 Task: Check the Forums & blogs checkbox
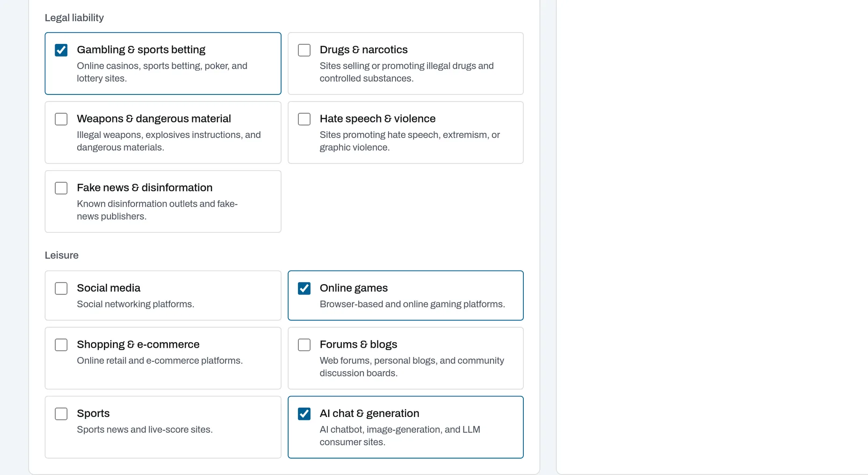(304, 345)
